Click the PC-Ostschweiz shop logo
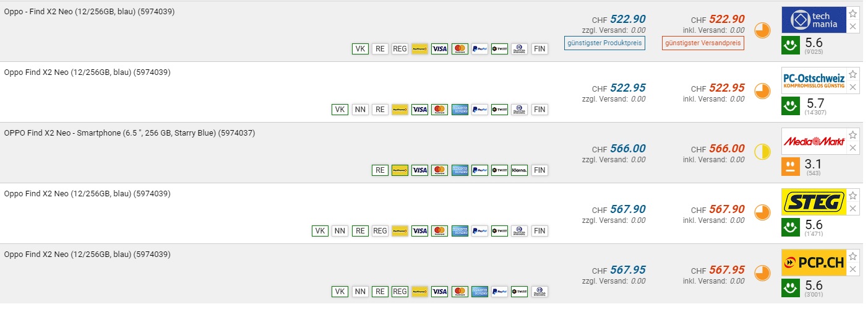The image size is (868, 309). point(813,81)
